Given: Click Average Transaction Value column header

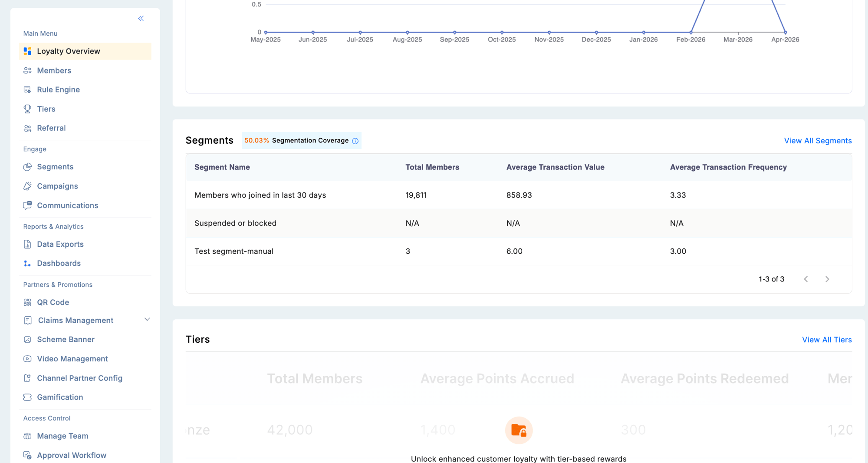Looking at the screenshot, I should click(x=555, y=167).
